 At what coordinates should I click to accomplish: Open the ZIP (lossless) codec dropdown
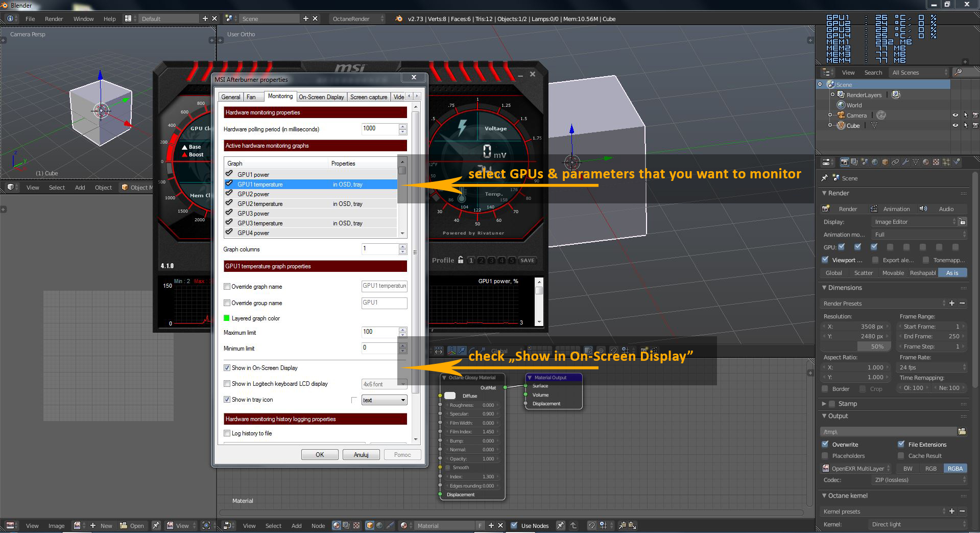[919, 479]
